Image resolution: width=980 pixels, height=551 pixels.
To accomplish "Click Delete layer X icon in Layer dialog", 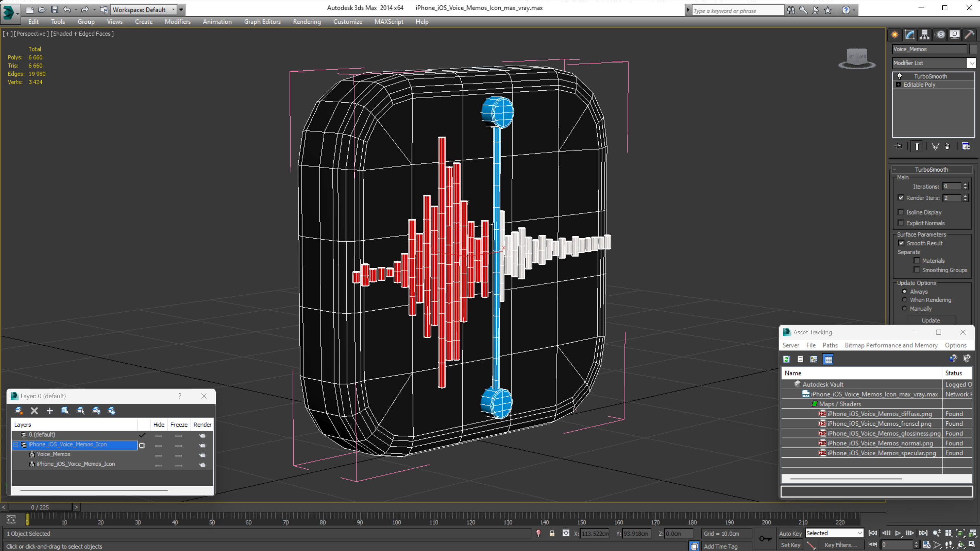I will point(34,411).
